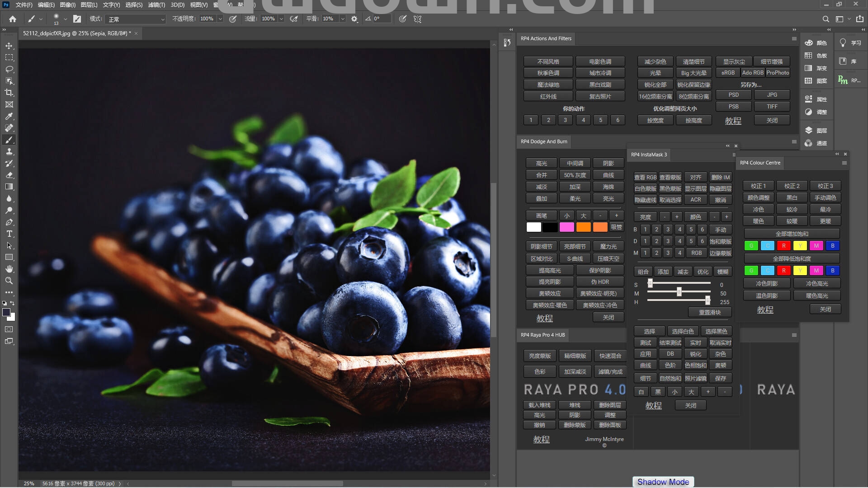Expand the opacity 100% dropdown arrow
868x488 pixels.
pos(220,19)
